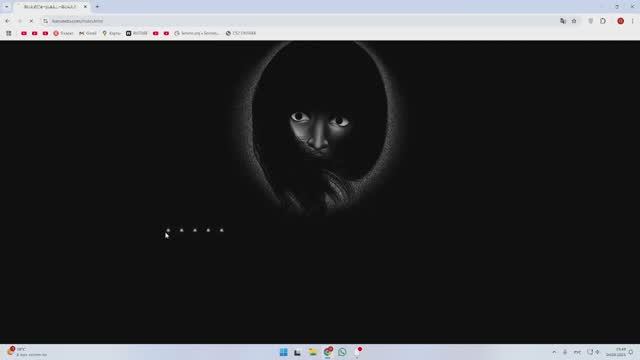Open the weather widget on taskbar
Image resolution: width=640 pixels, height=360 pixels.
tap(27, 352)
